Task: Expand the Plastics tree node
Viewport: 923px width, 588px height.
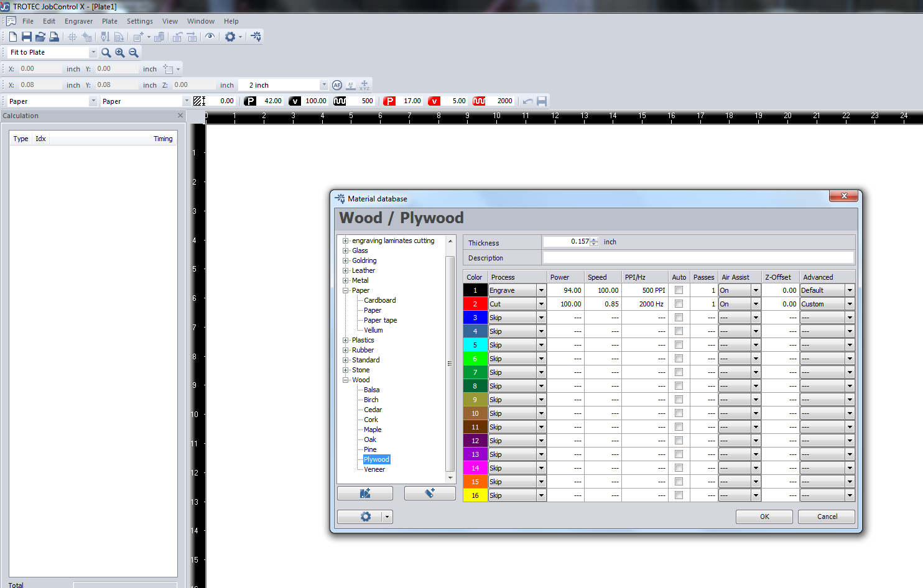Action: pyautogui.click(x=346, y=340)
